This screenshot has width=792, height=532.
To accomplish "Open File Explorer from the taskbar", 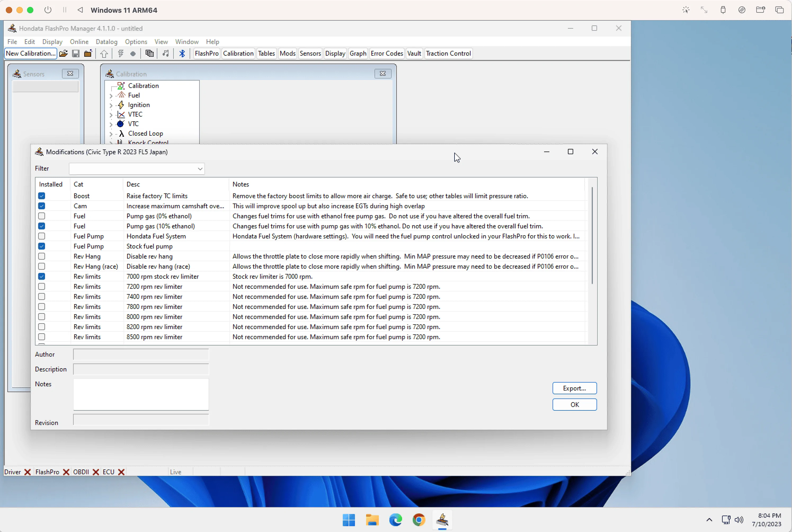I will pos(372,520).
